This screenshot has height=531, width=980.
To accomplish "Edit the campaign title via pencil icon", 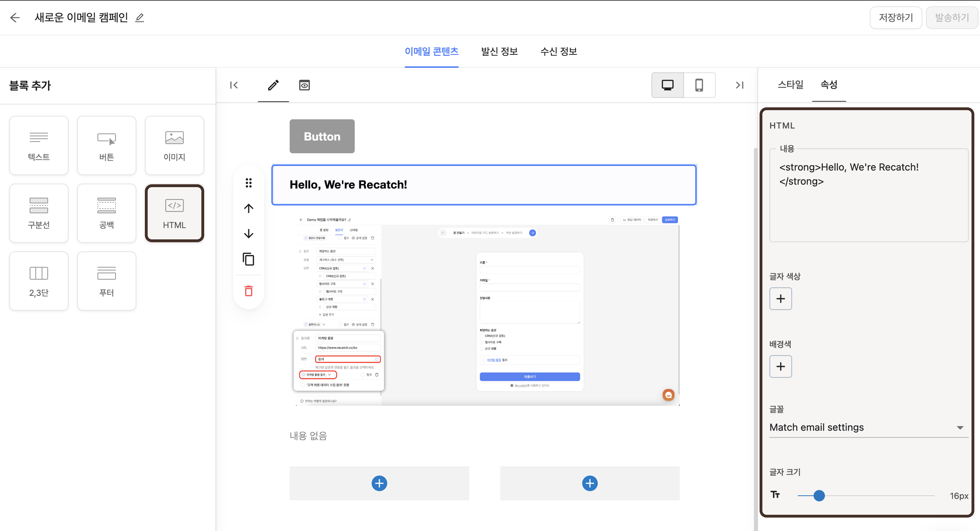I will coord(140,17).
